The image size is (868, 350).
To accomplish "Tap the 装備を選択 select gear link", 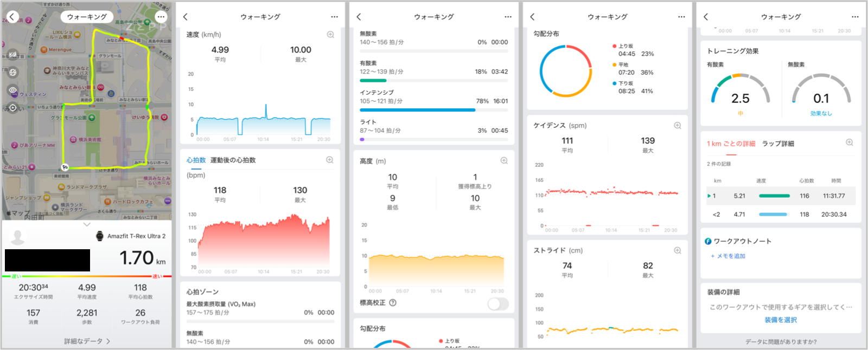I will click(781, 320).
